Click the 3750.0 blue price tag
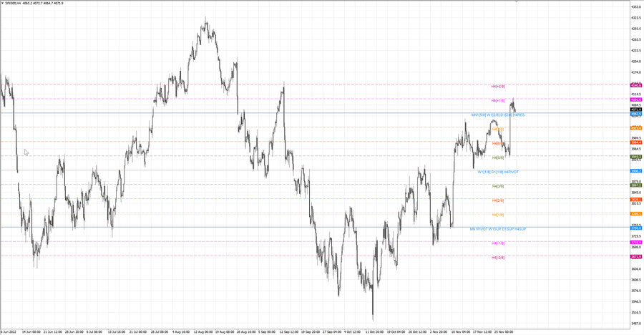 click(636, 228)
